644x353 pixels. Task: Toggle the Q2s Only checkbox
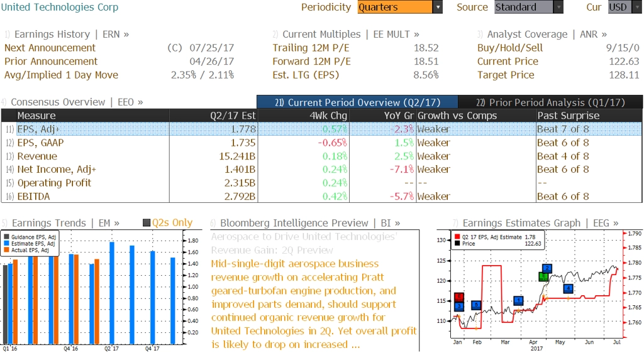click(x=146, y=223)
